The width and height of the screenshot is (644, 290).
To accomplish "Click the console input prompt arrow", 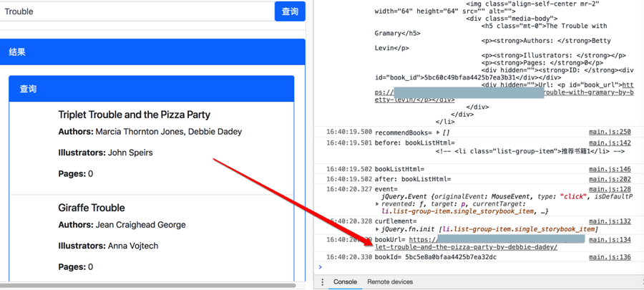I will coord(321,267).
